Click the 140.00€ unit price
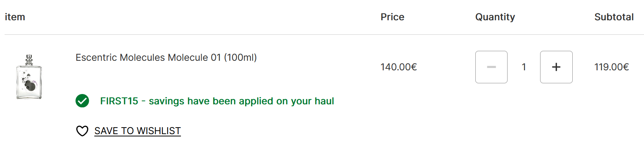Viewport: 644px width, 154px height. [x=398, y=67]
